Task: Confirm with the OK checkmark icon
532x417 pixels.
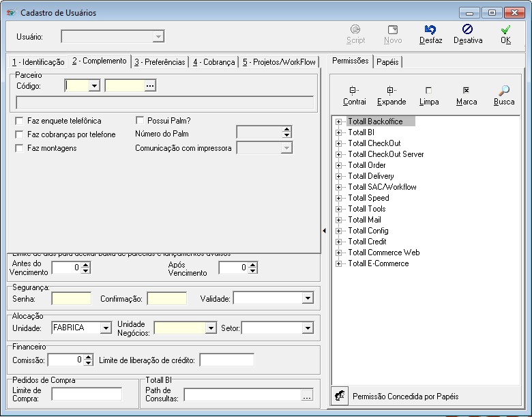Action: 505,30
